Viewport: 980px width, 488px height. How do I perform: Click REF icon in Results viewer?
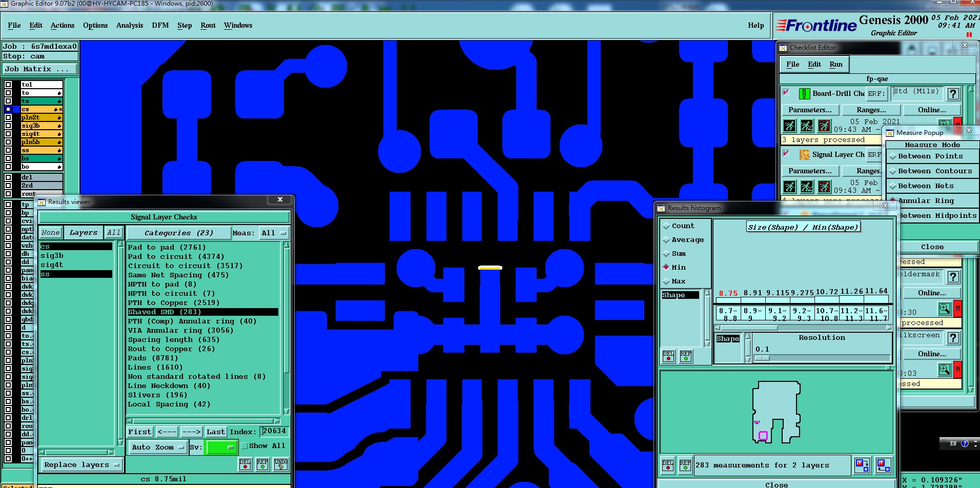[262, 464]
